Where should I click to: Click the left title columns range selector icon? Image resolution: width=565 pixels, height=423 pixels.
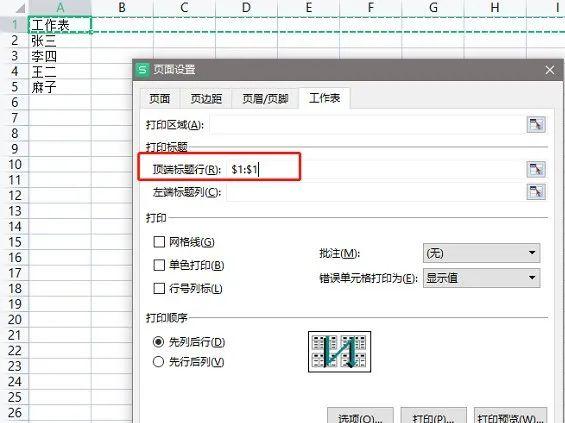536,192
